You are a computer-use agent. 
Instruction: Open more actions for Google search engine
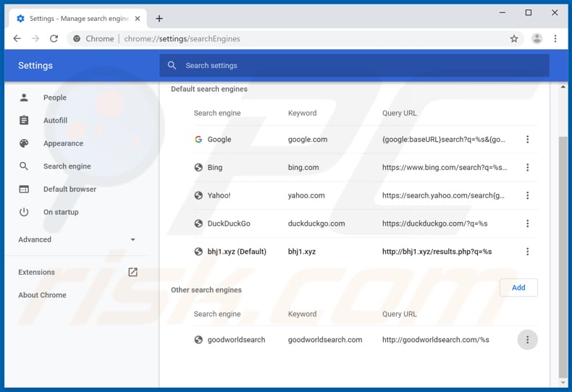coord(527,140)
